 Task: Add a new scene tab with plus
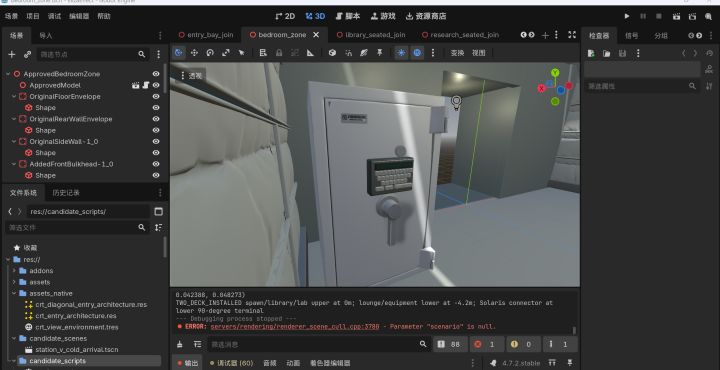545,35
